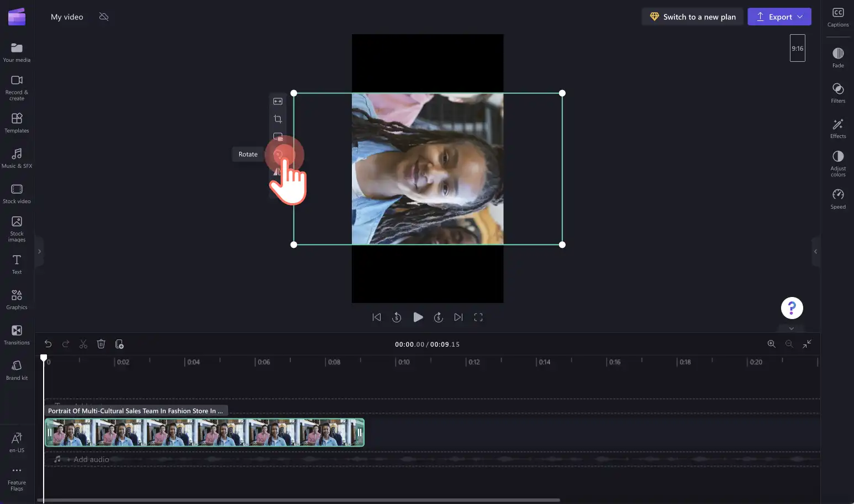
Task: Open Feature Flags menu
Action: [x=17, y=478]
